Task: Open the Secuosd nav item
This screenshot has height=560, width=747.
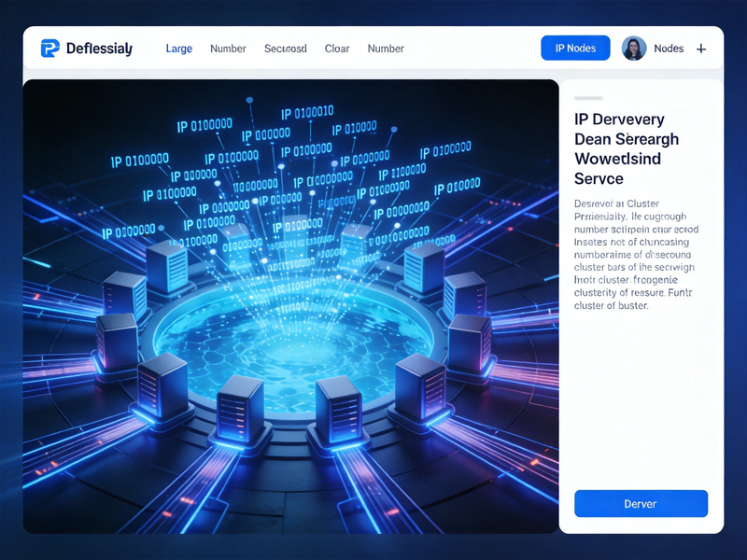Action: point(286,49)
